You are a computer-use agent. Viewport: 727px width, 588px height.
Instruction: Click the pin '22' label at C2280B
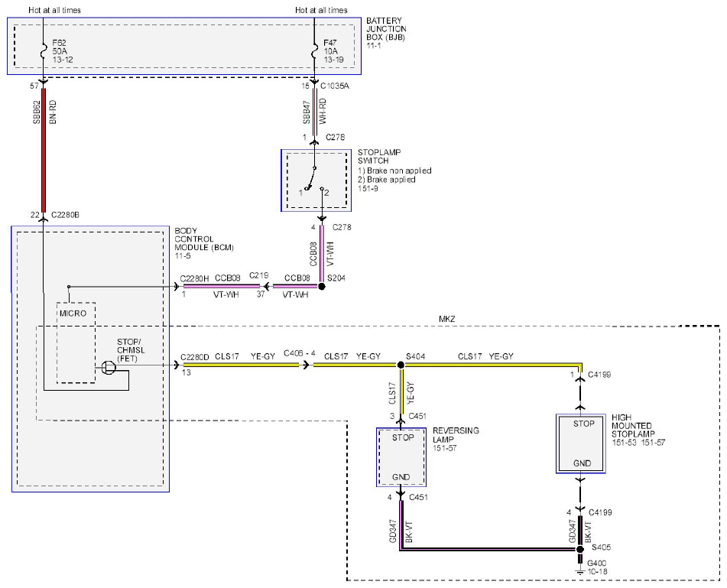[35, 215]
